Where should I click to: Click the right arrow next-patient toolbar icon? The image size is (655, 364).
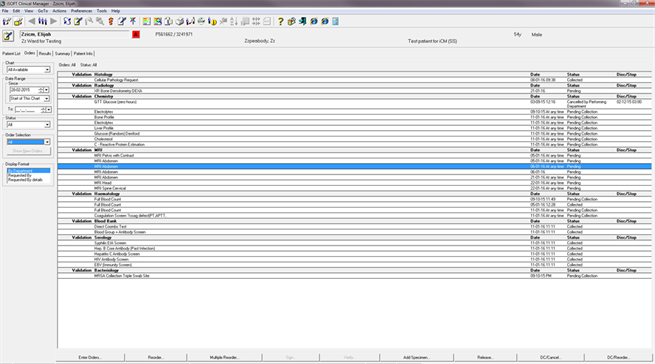[53, 21]
